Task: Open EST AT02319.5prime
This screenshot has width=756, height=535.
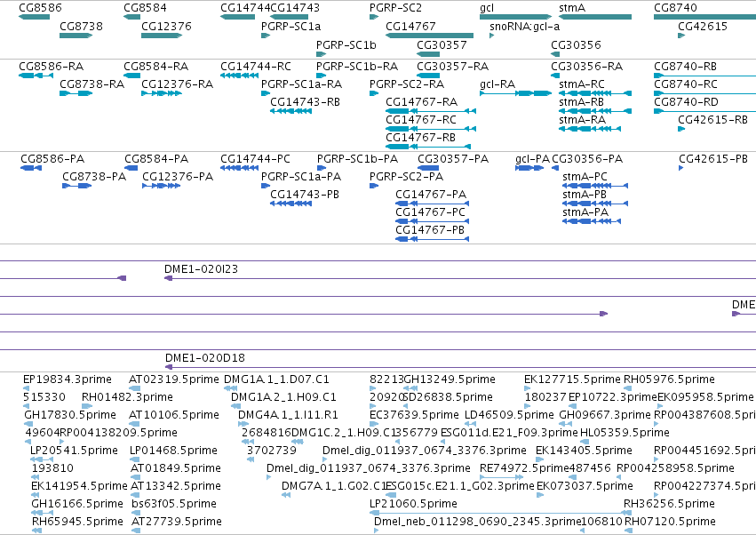Action: 135,388
